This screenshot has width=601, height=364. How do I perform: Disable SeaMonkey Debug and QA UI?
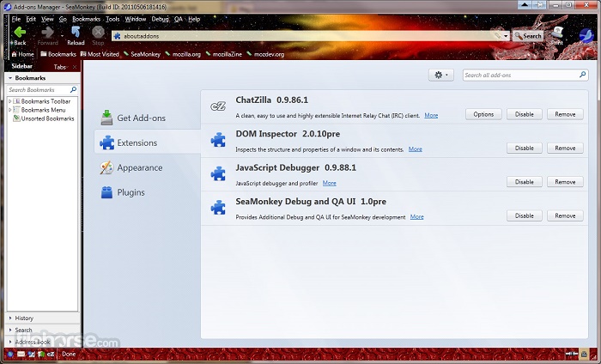tap(525, 216)
